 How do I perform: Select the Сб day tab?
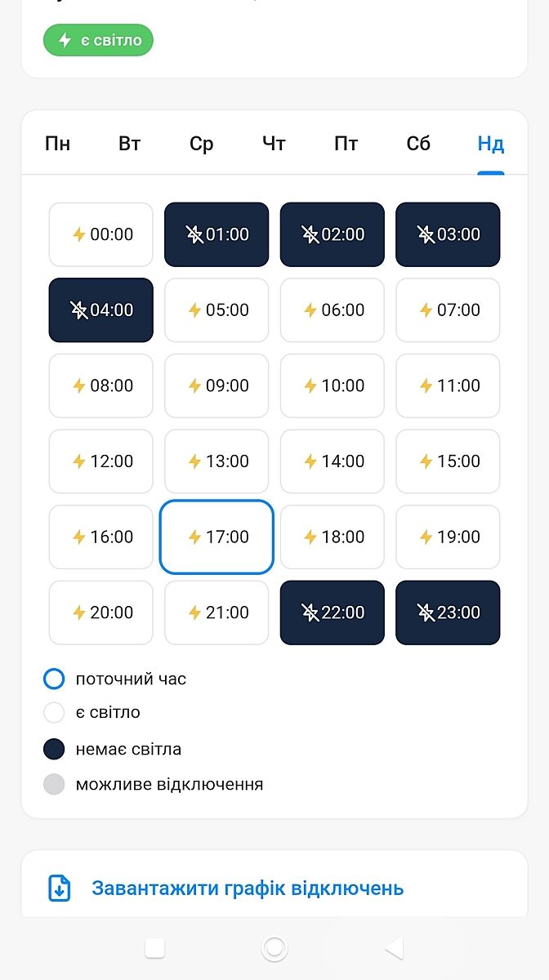pyautogui.click(x=418, y=145)
